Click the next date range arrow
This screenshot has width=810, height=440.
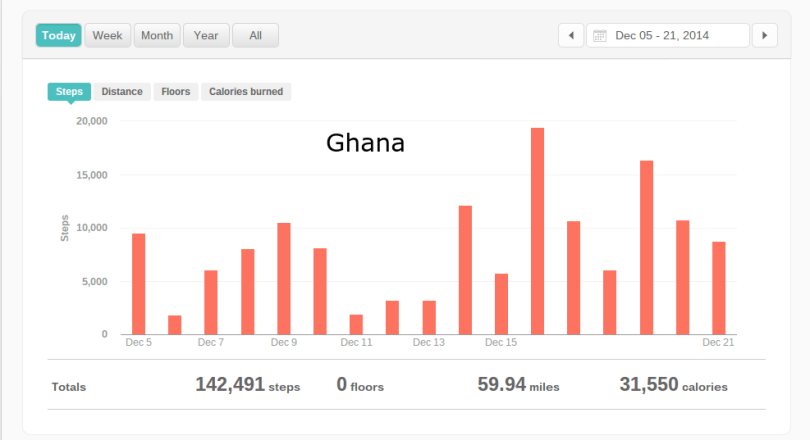point(764,35)
